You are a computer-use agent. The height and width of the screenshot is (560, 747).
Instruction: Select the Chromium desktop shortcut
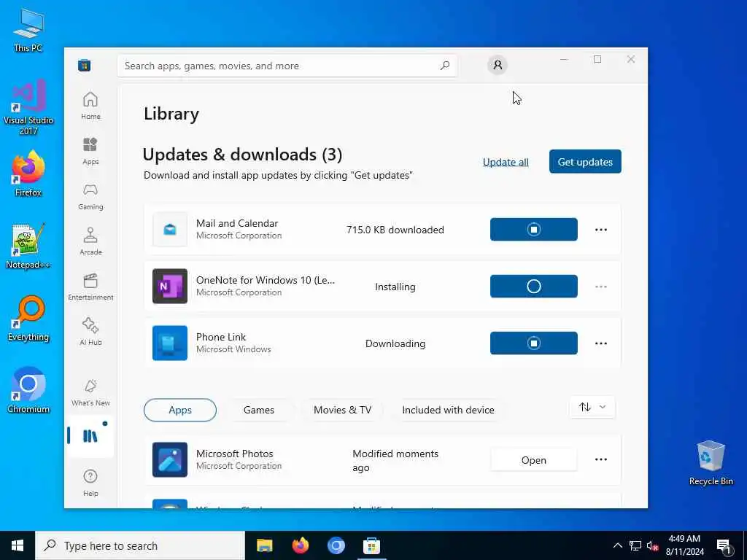click(28, 391)
